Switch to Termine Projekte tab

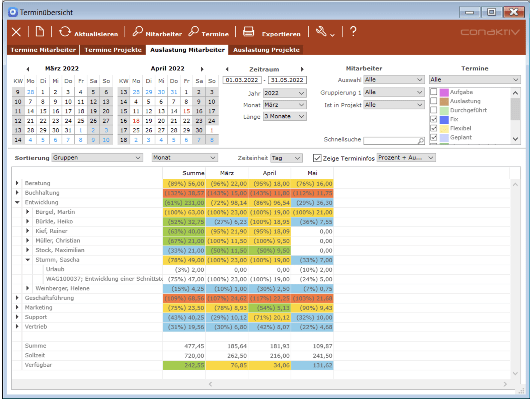(x=113, y=50)
